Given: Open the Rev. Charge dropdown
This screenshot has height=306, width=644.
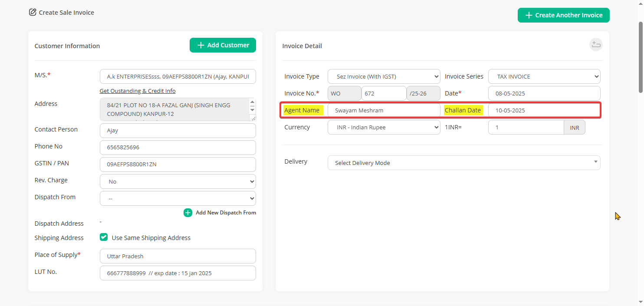Looking at the screenshot, I should coord(177,181).
